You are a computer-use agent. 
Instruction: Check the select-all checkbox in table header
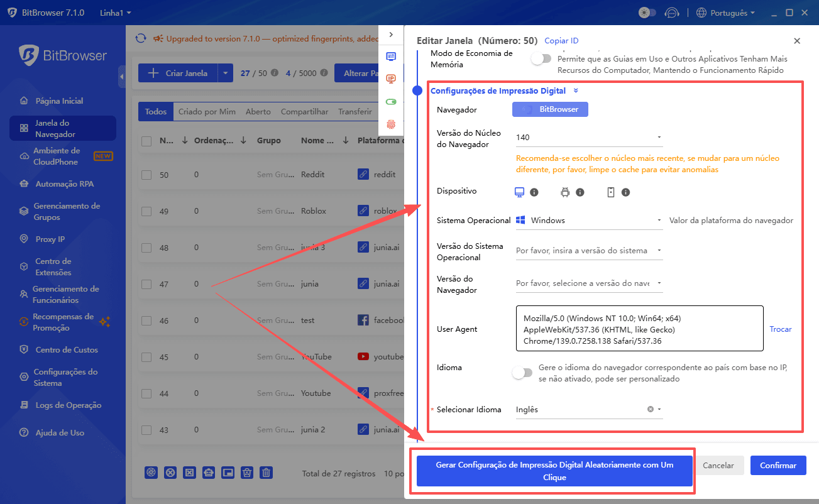146,141
